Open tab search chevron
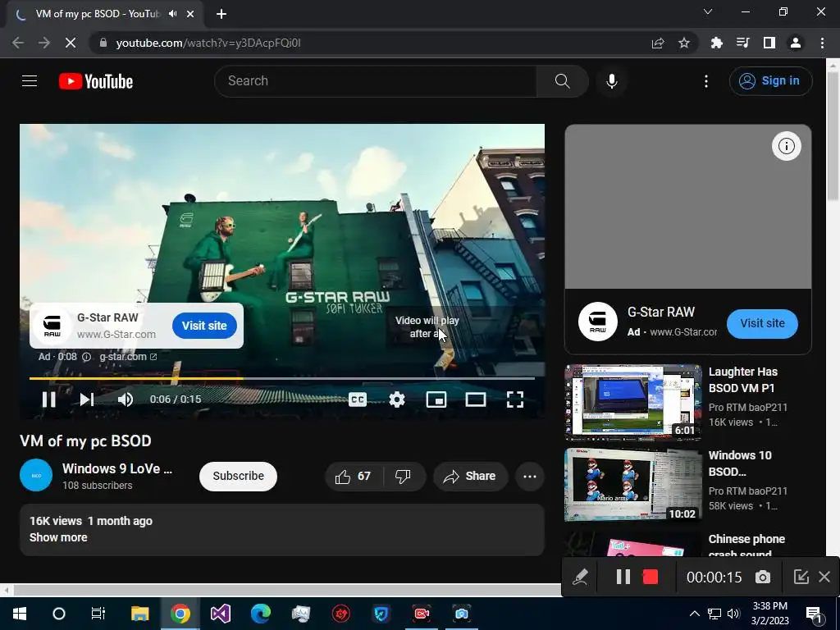840x630 pixels. tap(708, 11)
